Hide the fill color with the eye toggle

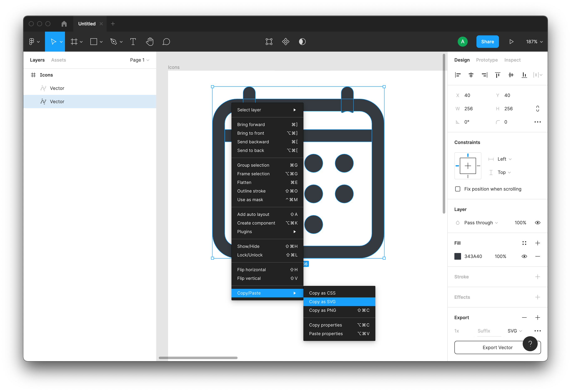tap(524, 256)
